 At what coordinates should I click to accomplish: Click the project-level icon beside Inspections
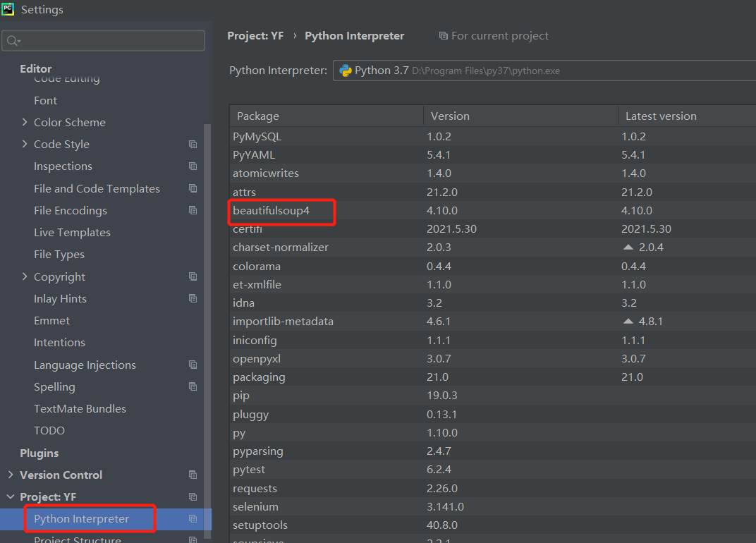pyautogui.click(x=193, y=166)
